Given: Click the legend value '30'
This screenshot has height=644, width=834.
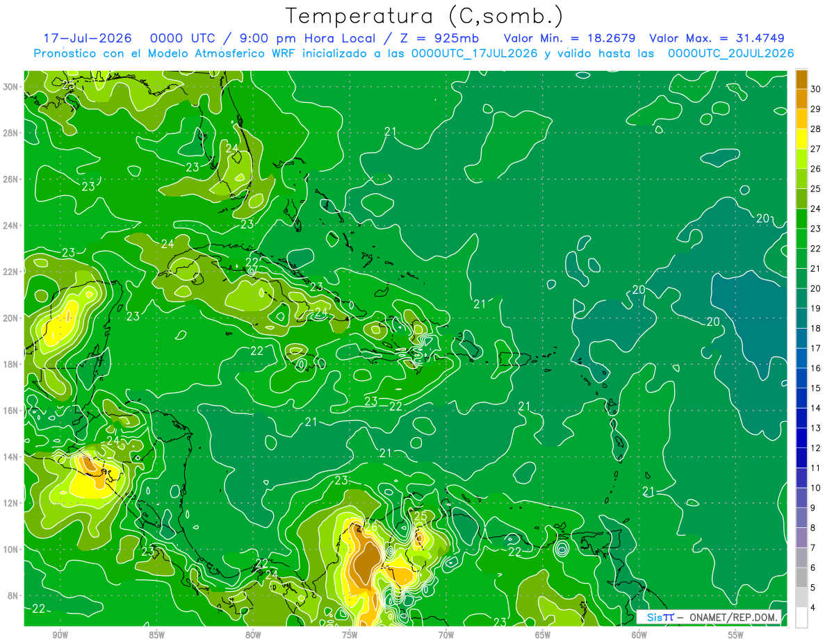Looking at the screenshot, I should [816, 89].
